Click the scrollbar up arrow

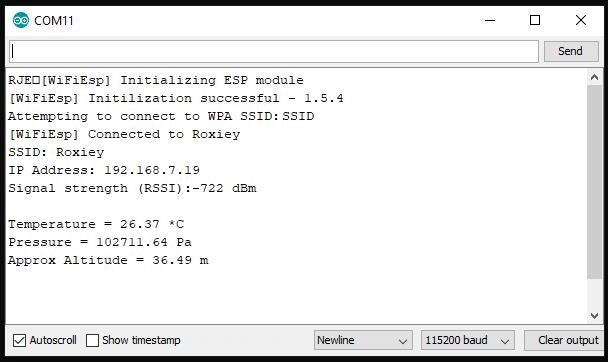point(594,78)
